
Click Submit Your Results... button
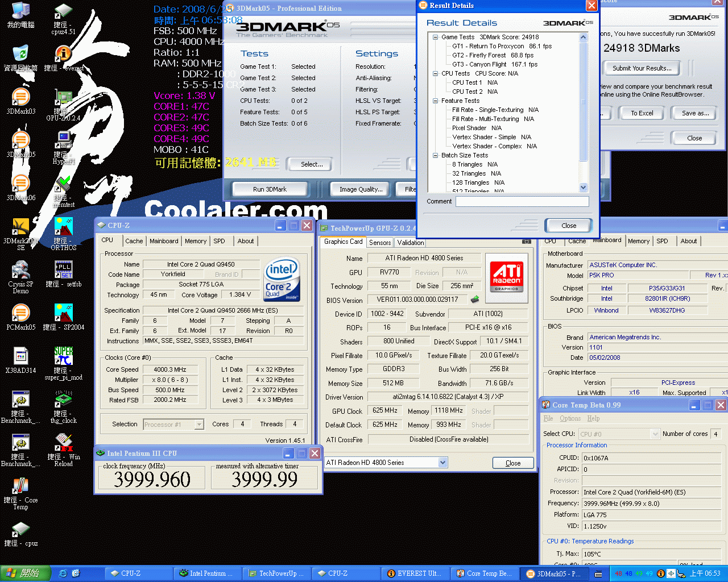[x=642, y=68]
